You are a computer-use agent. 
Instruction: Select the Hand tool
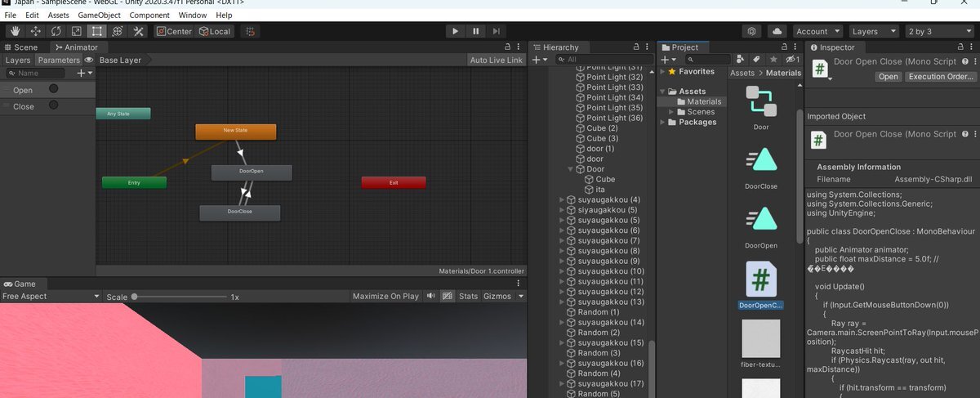coord(16,31)
